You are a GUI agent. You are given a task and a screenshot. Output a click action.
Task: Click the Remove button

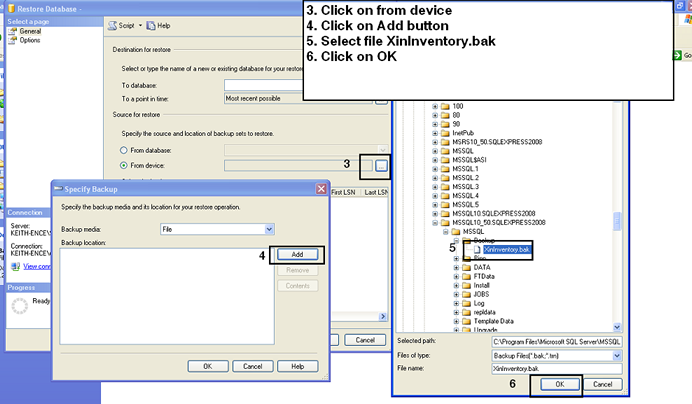tap(297, 270)
